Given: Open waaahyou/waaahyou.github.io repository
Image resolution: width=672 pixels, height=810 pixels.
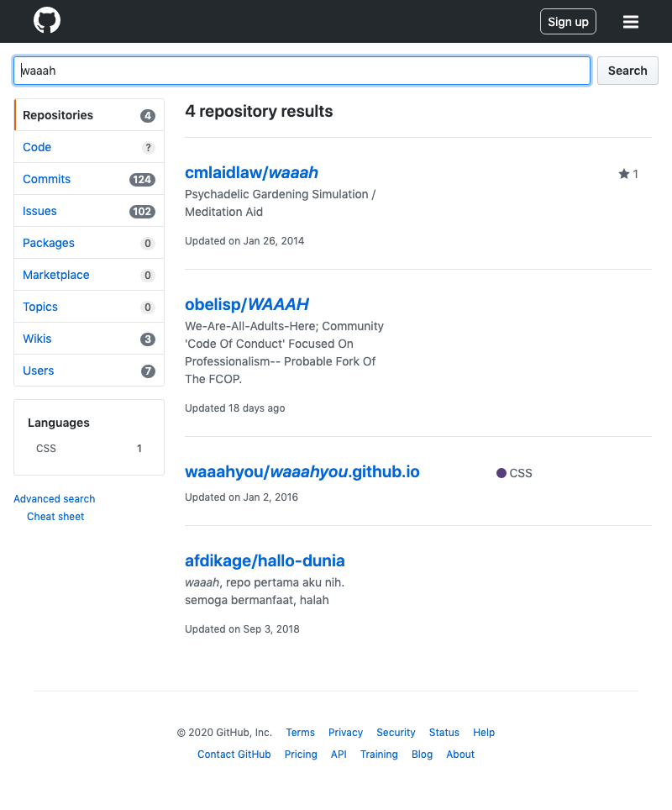Looking at the screenshot, I should pyautogui.click(x=302, y=471).
